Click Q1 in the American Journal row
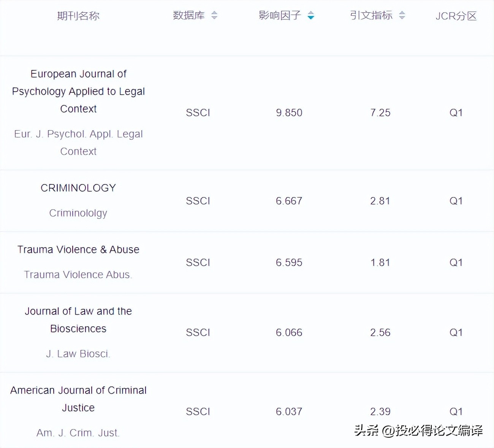This screenshot has height=448, width=494. [x=456, y=411]
